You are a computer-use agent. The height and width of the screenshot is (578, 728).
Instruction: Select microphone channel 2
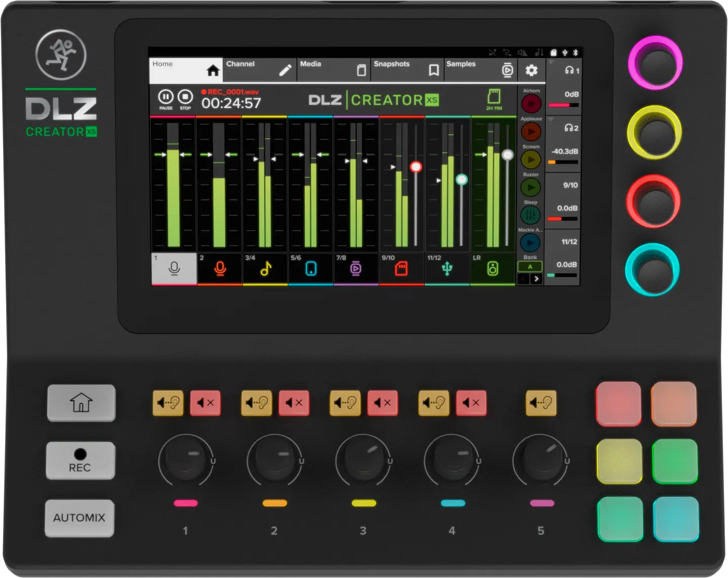coord(219,268)
